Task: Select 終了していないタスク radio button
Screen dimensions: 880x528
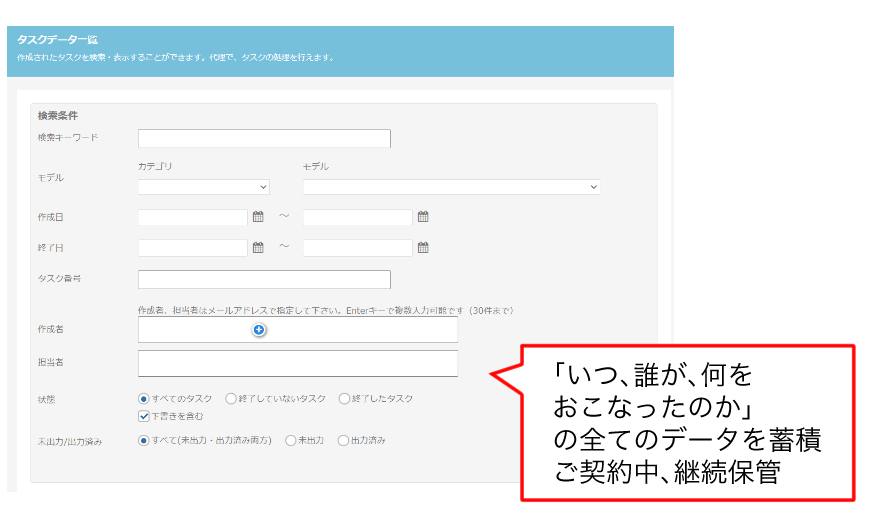Action: tap(231, 399)
